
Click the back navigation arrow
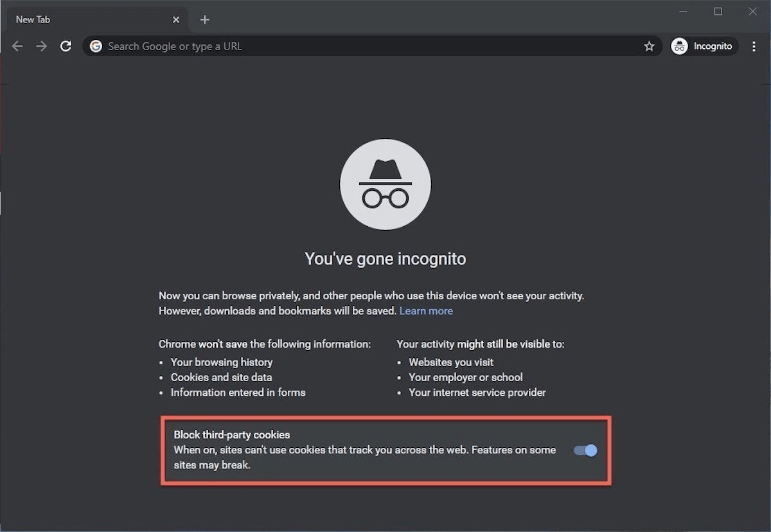(17, 46)
